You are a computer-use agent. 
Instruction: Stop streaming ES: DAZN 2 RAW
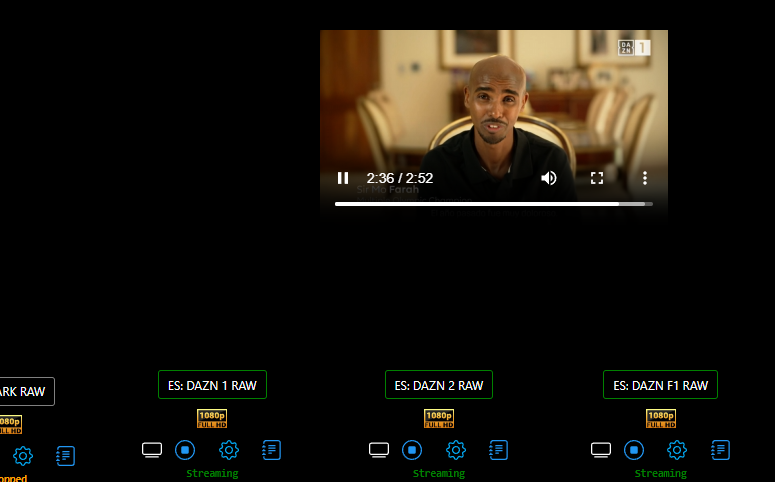coord(412,450)
